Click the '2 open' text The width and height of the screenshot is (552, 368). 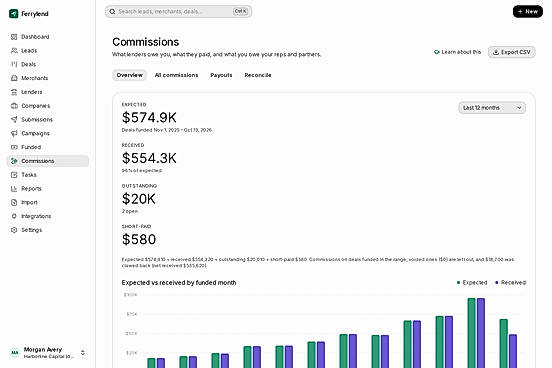tap(130, 211)
